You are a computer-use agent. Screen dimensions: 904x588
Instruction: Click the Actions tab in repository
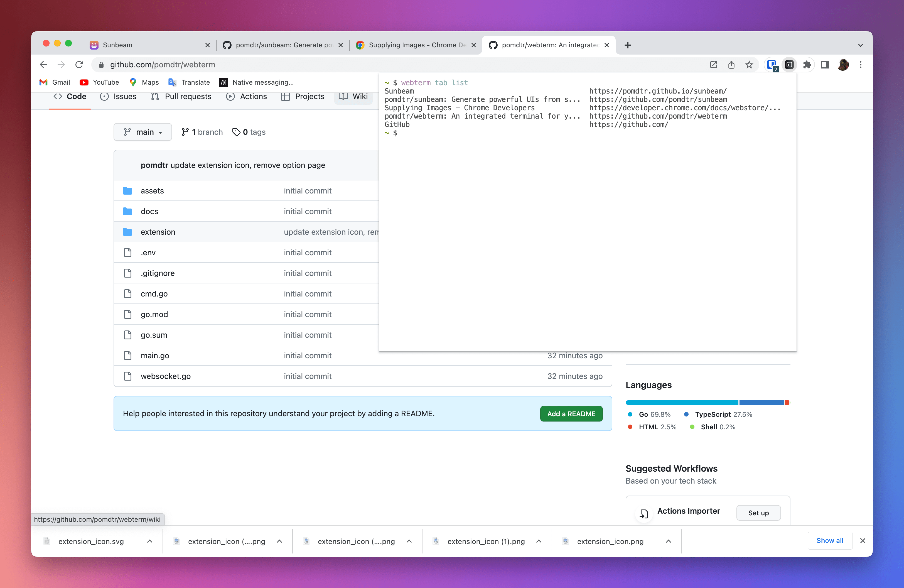click(253, 96)
